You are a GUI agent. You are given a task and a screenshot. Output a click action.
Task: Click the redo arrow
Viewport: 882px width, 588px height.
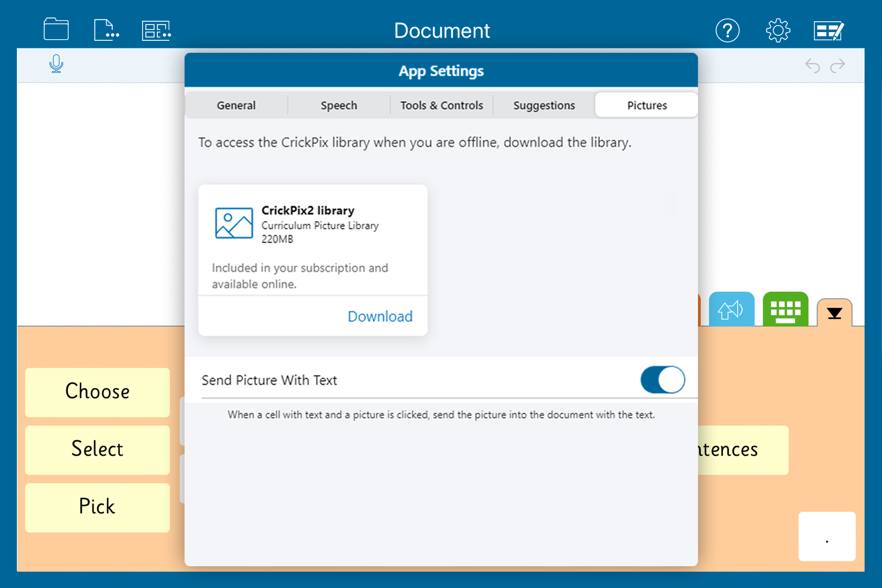pos(837,65)
